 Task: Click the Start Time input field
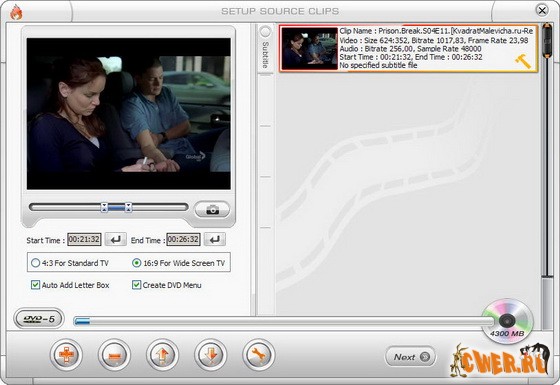click(84, 239)
